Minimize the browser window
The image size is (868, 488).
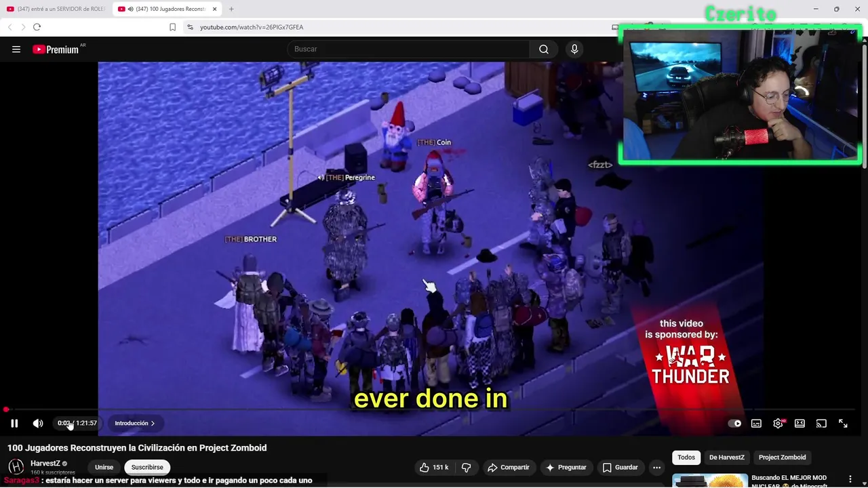816,9
